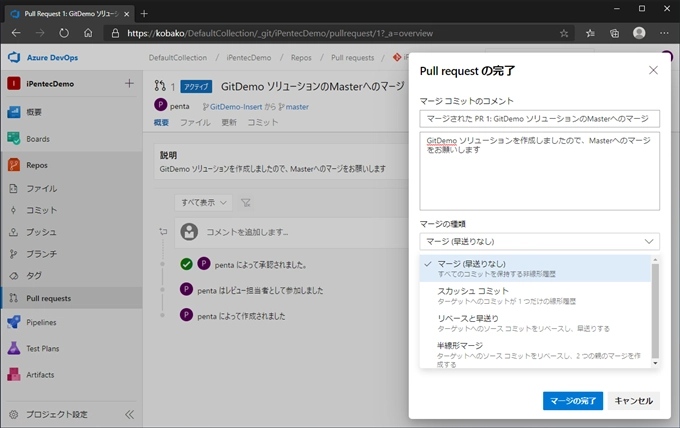Switch to 更新 tab
The height and width of the screenshot is (428, 680).
[x=229, y=123]
